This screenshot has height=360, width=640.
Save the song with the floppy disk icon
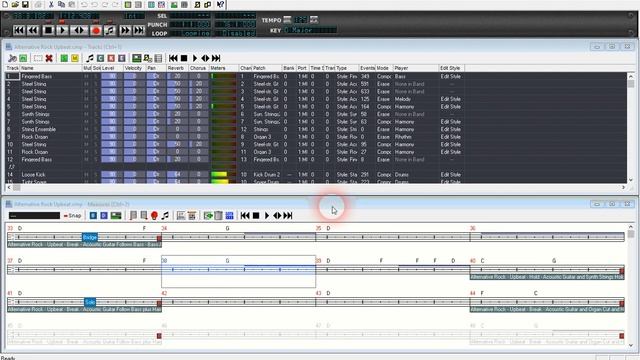click(25, 4)
